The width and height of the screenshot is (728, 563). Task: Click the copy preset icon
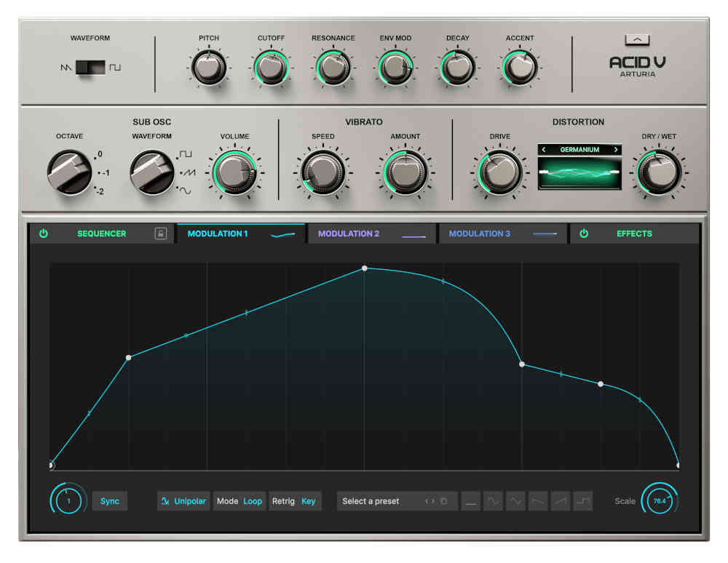point(443,501)
